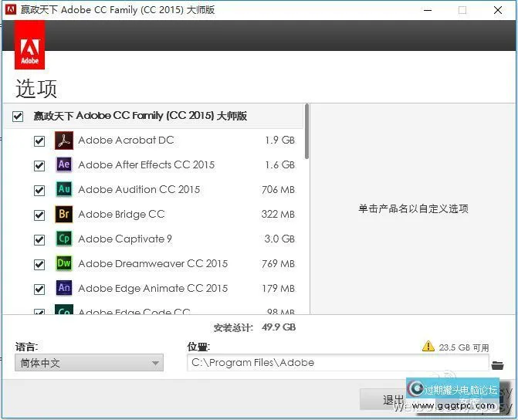Screen dimensions: 518x420
Task: Click the 769 MB size value
Action: tap(278, 264)
